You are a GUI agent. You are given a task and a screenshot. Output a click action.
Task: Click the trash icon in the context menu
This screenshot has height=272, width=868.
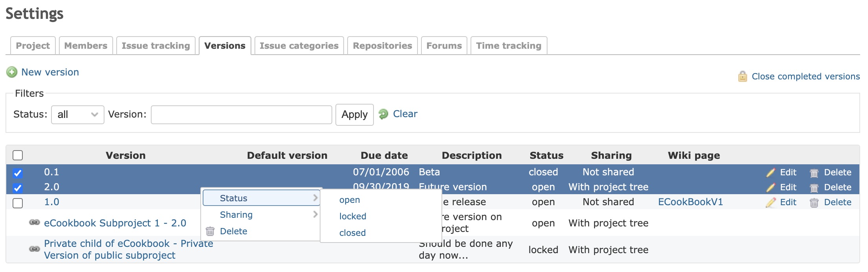click(210, 231)
